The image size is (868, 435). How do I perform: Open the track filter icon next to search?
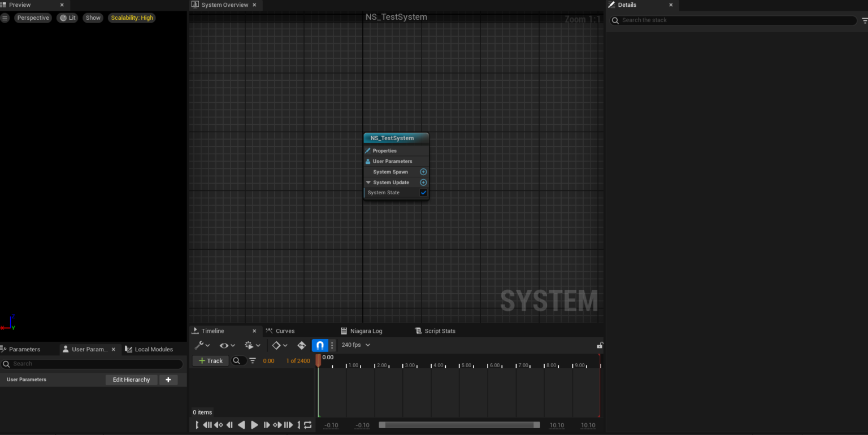coord(252,360)
